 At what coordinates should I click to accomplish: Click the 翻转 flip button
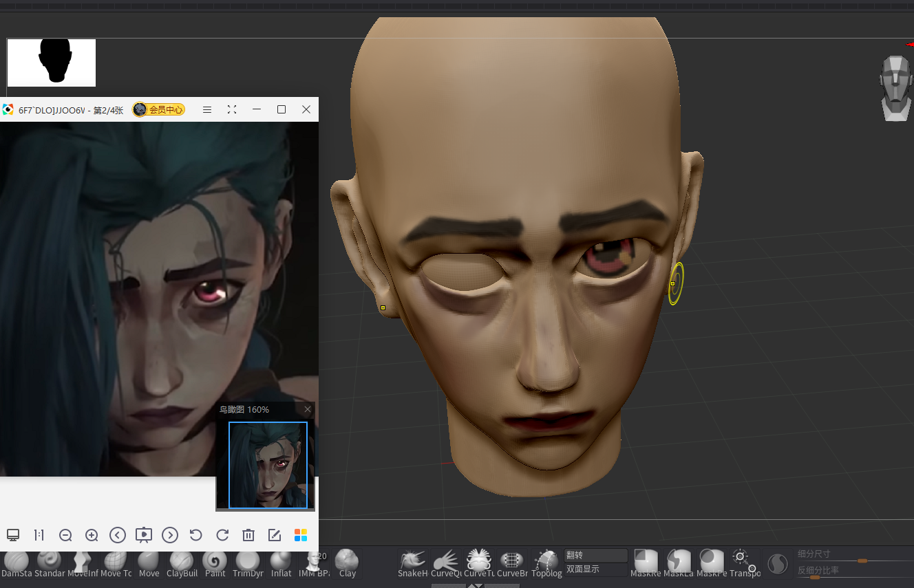(596, 555)
